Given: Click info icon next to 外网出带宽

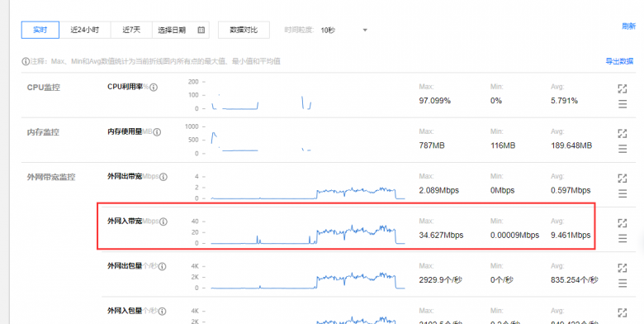Looking at the screenshot, I should point(163,177).
